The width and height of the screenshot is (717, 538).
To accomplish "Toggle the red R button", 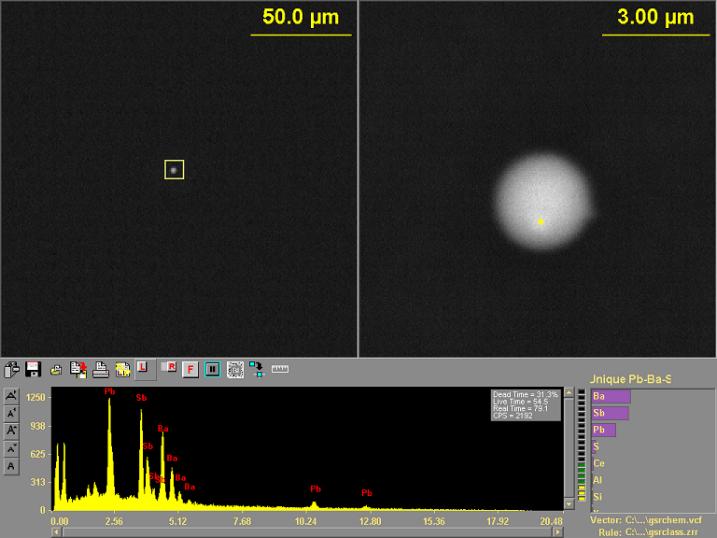I will pyautogui.click(x=168, y=369).
